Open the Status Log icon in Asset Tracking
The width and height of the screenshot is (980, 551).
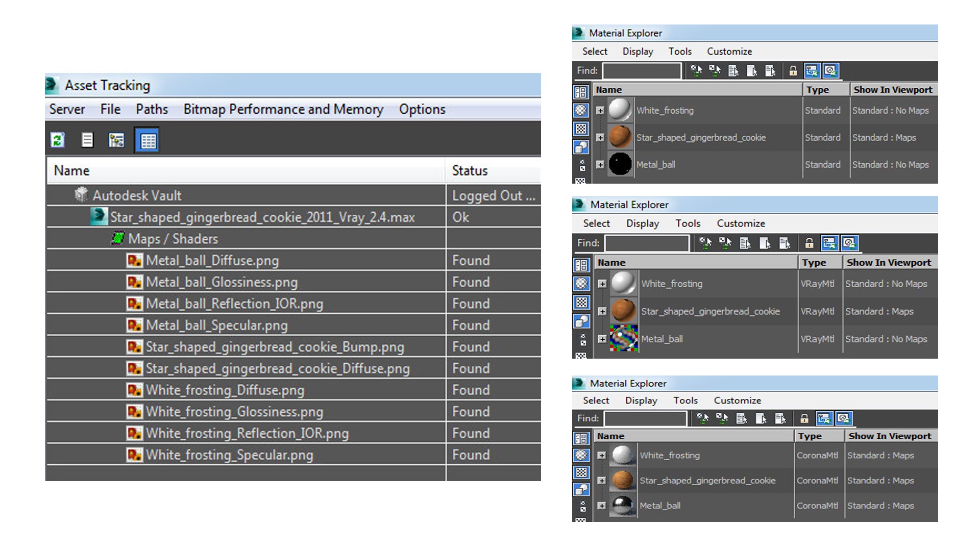click(87, 140)
